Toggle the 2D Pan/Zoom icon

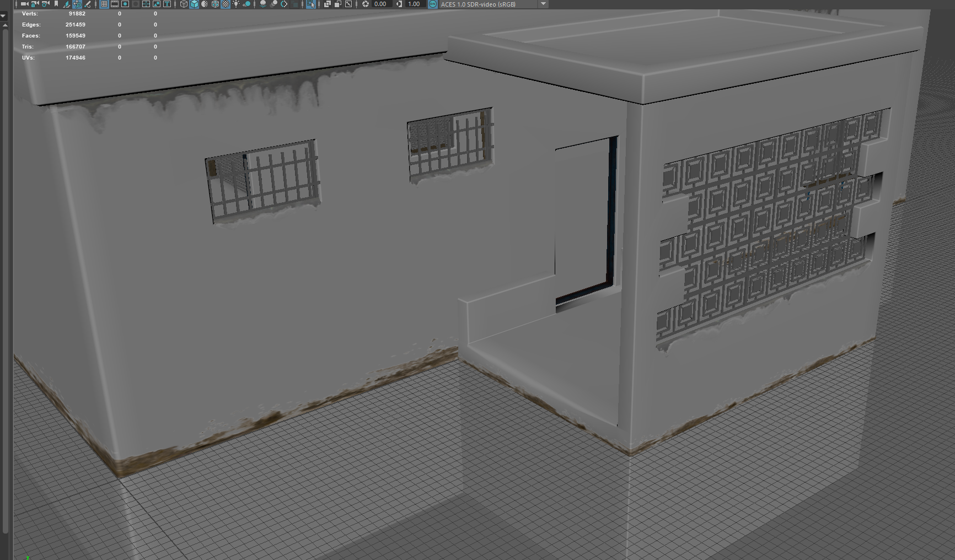[x=77, y=4]
